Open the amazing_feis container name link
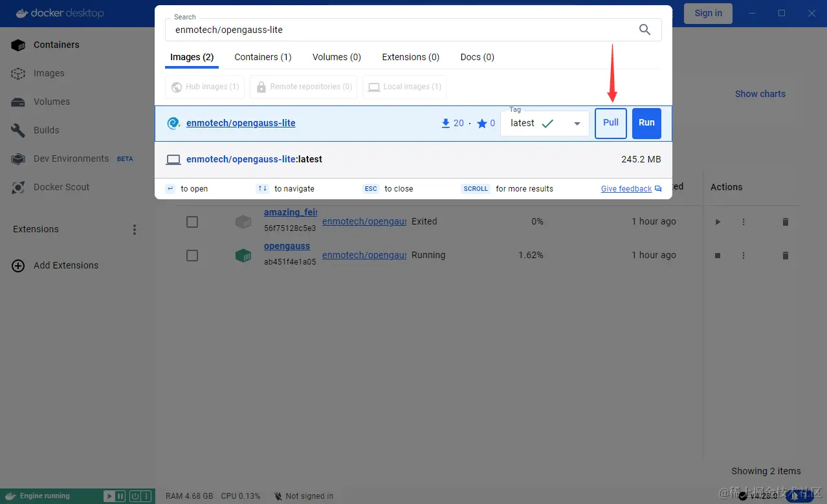 coord(290,212)
